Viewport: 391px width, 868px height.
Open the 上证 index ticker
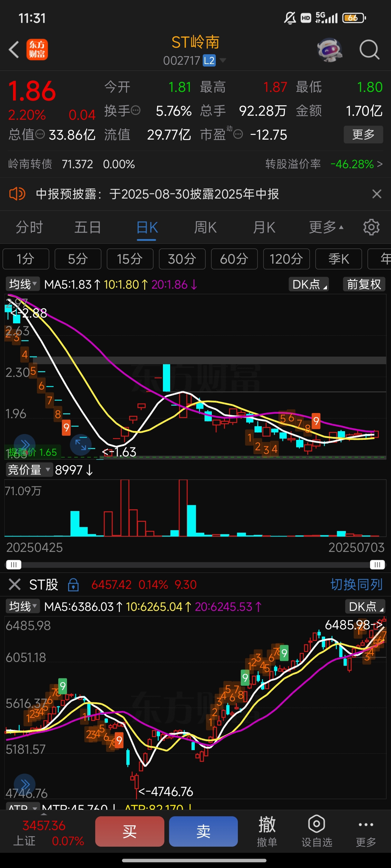[49, 833]
